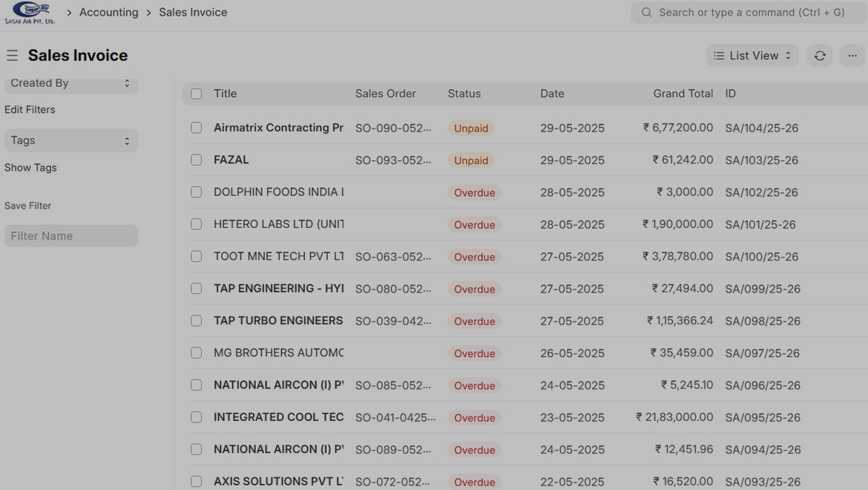Click the search magnifier icon
This screenshot has height=490, width=868.
[x=647, y=13]
